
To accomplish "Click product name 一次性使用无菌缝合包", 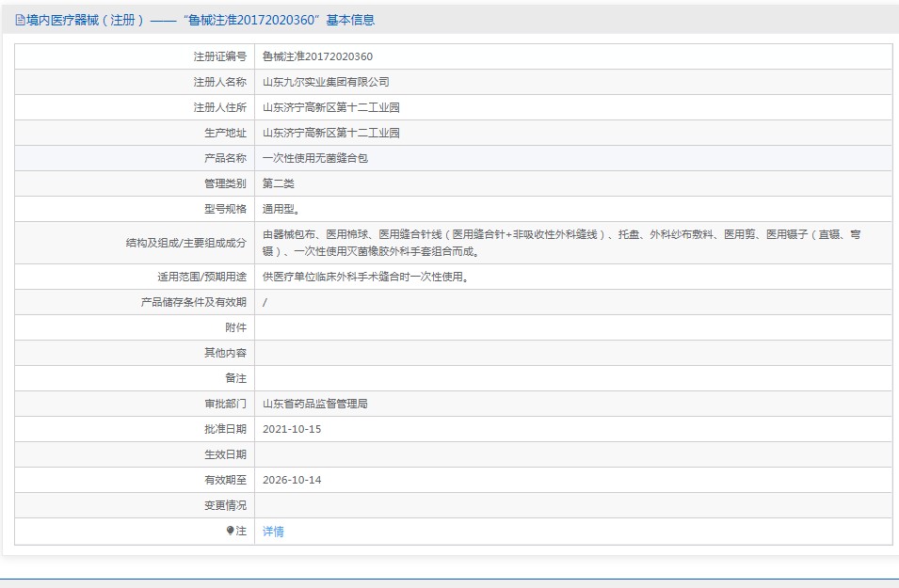I will [314, 158].
